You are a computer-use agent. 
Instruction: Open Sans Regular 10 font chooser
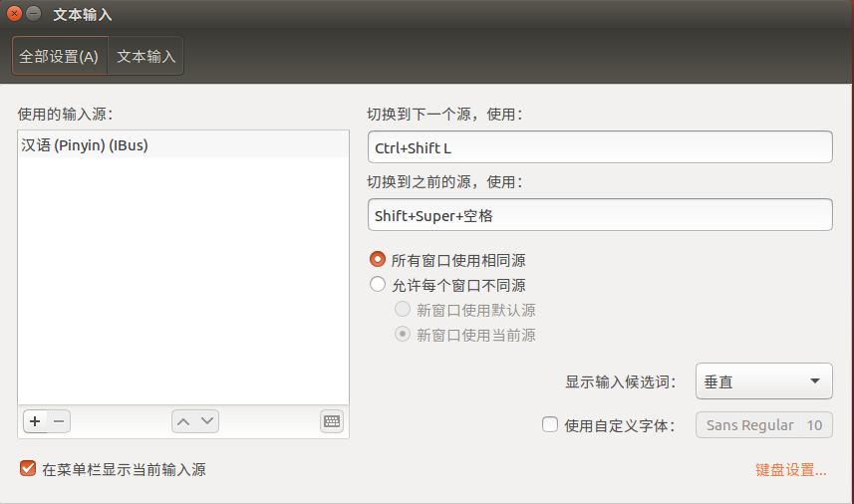tap(763, 425)
